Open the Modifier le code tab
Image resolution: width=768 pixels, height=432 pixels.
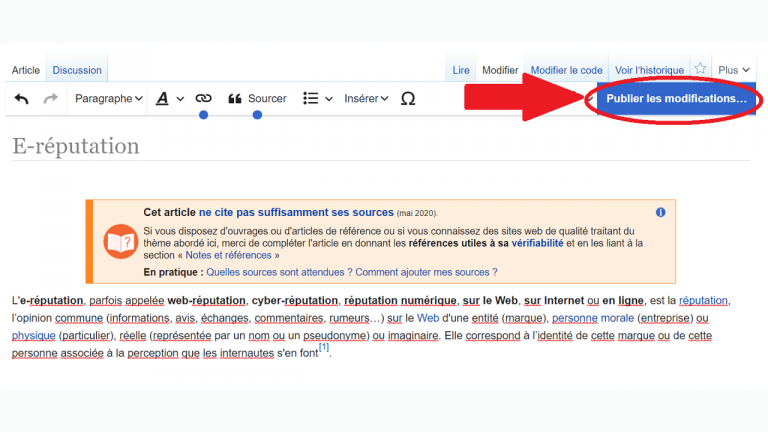point(566,70)
